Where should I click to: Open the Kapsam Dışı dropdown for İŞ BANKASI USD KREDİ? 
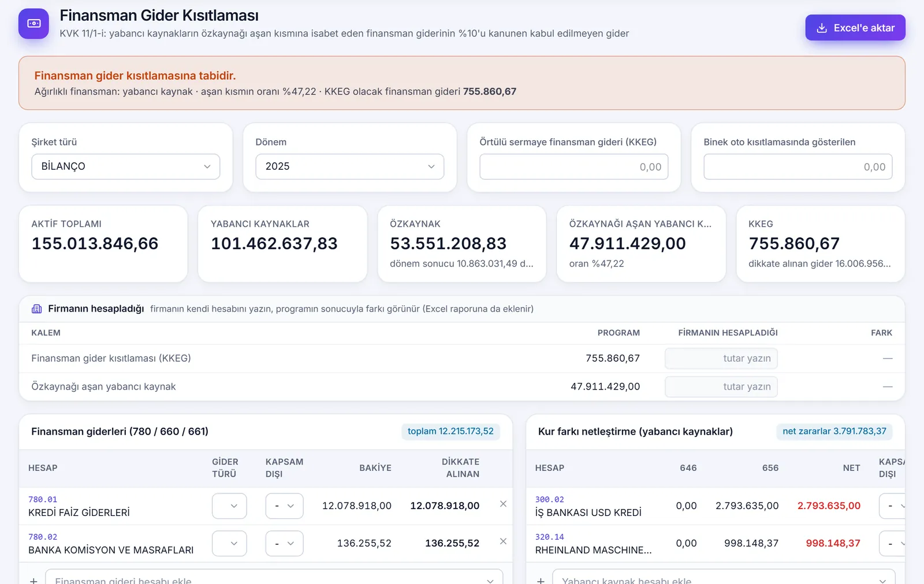pyautogui.click(x=892, y=506)
